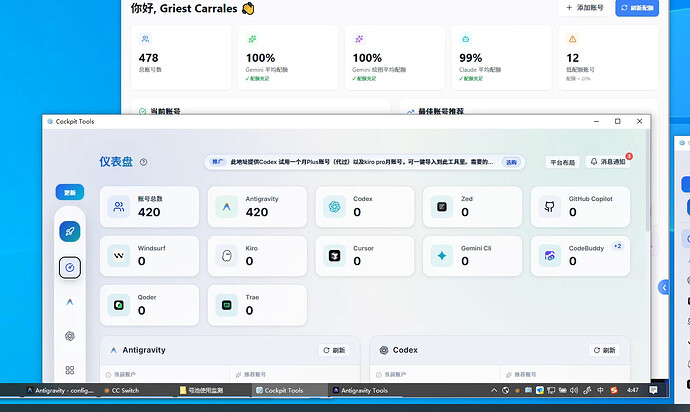
Task: Click the four-squares grid icon in the sidebar
Action: click(70, 370)
